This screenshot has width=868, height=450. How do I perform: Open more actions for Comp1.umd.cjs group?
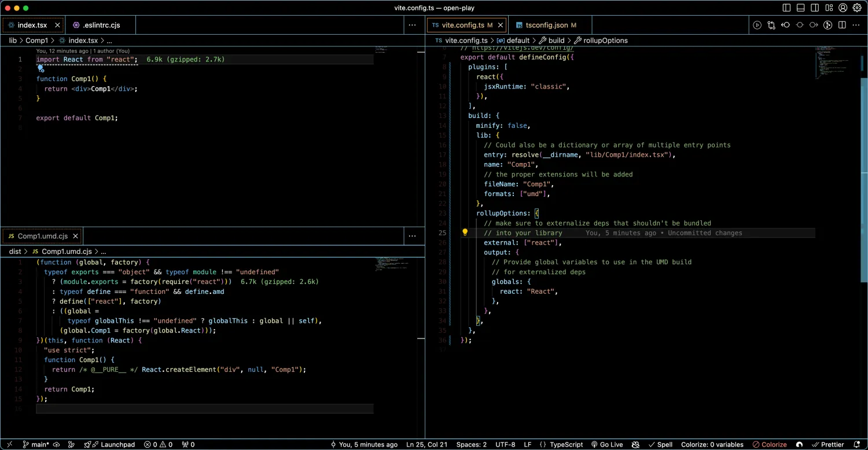pyautogui.click(x=412, y=236)
